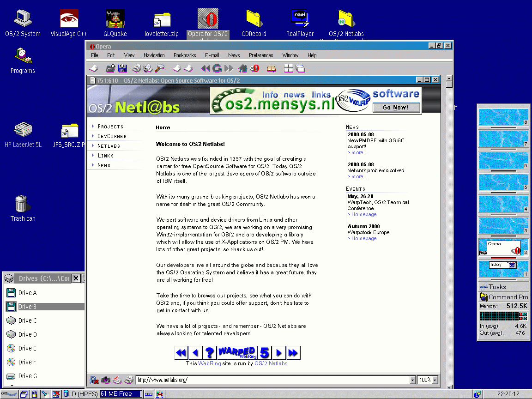Open the Preferences menu
532x399 pixels.
[261, 55]
